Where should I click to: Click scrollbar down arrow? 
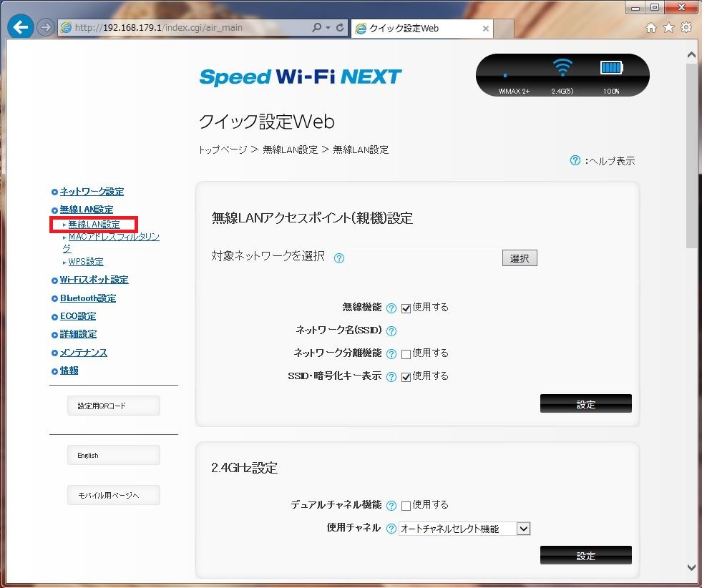691,567
